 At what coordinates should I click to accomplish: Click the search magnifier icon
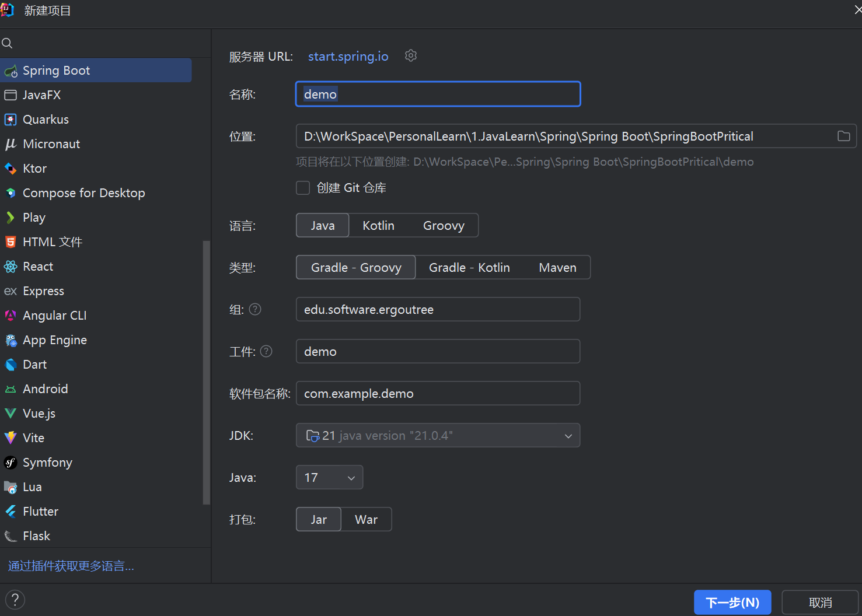click(7, 43)
